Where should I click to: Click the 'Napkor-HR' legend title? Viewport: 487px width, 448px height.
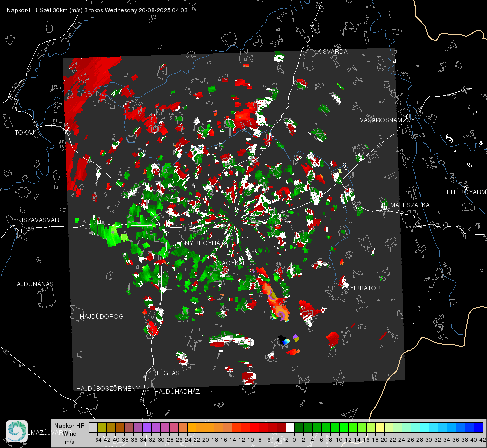(x=69, y=426)
